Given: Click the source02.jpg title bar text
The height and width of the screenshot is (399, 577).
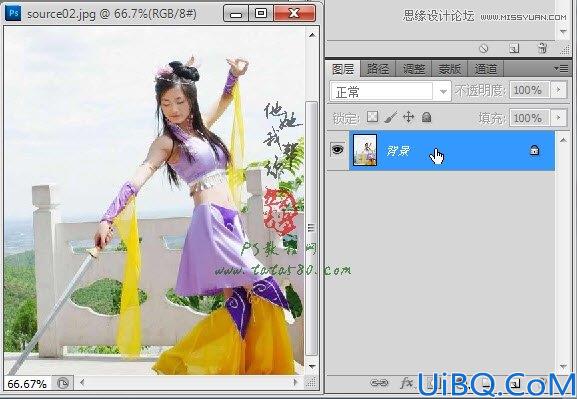Looking at the screenshot, I should [x=111, y=14].
